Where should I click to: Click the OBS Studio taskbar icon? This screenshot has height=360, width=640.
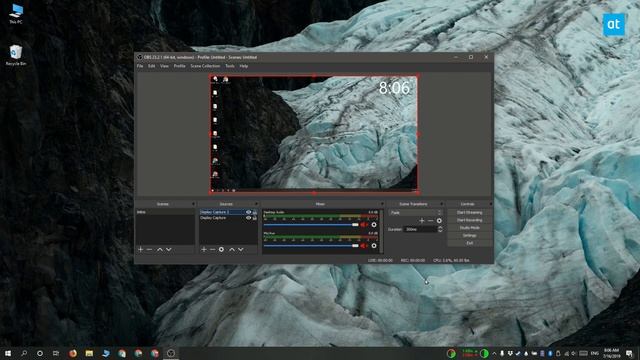click(x=171, y=353)
